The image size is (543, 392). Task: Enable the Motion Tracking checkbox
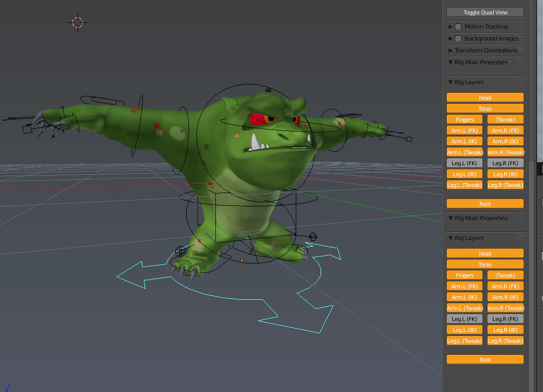(458, 26)
